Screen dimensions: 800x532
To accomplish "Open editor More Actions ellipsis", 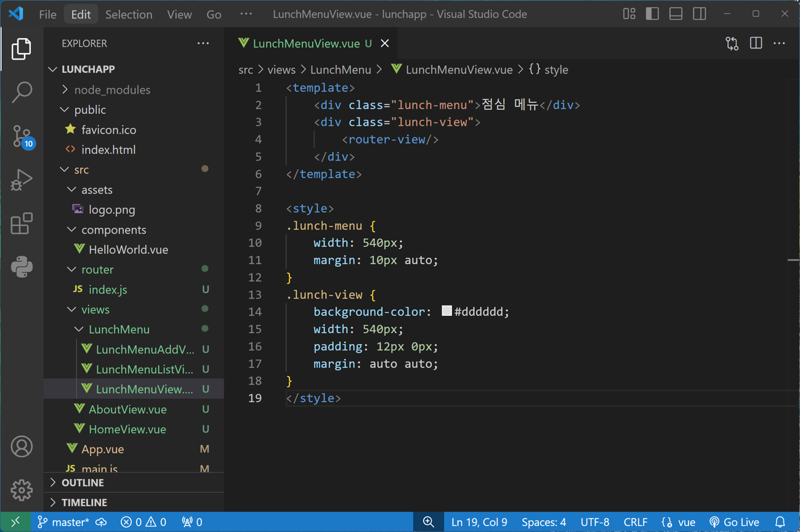I will 779,43.
